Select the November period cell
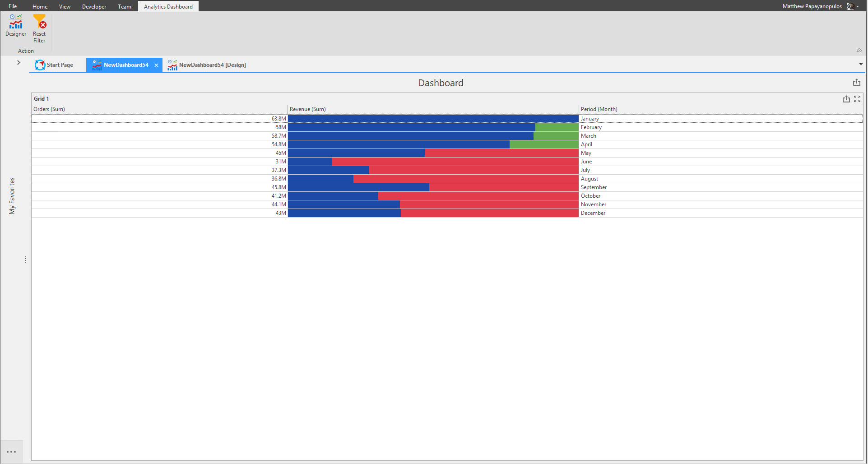Image resolution: width=868 pixels, height=464 pixels. point(721,204)
